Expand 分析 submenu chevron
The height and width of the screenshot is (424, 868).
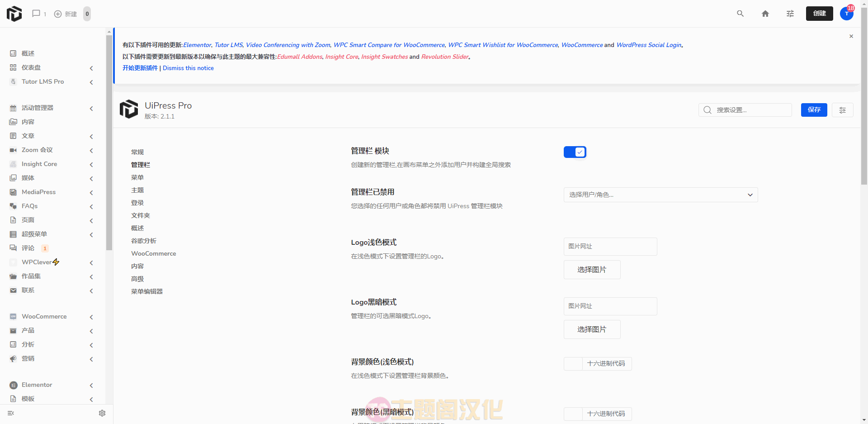click(x=91, y=345)
